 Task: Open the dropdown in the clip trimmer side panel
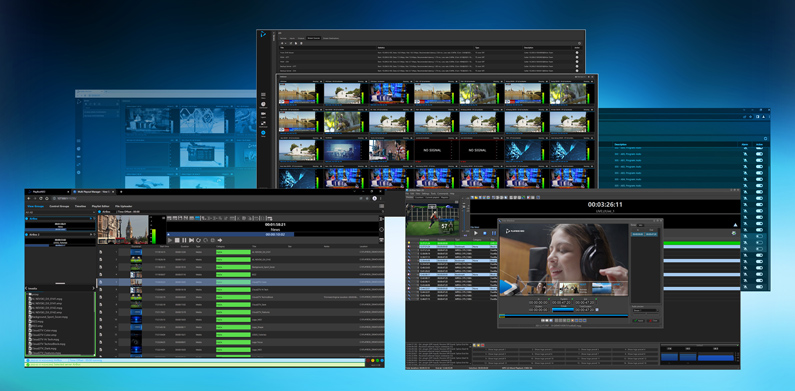click(646, 310)
